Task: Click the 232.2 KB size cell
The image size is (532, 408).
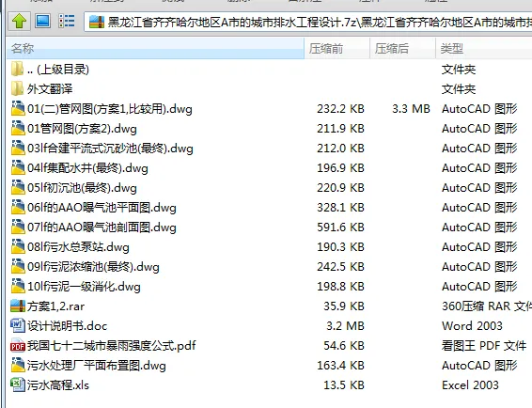Action: [340, 109]
